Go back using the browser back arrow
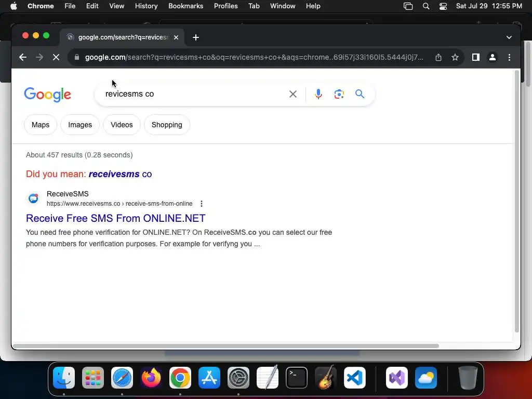Viewport: 532px width, 399px height. (x=23, y=57)
